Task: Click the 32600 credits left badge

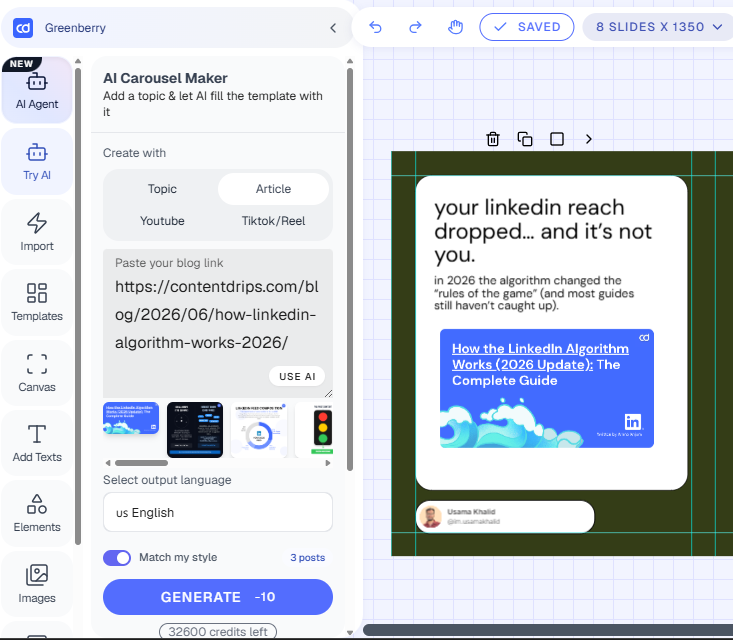Action: point(218,632)
